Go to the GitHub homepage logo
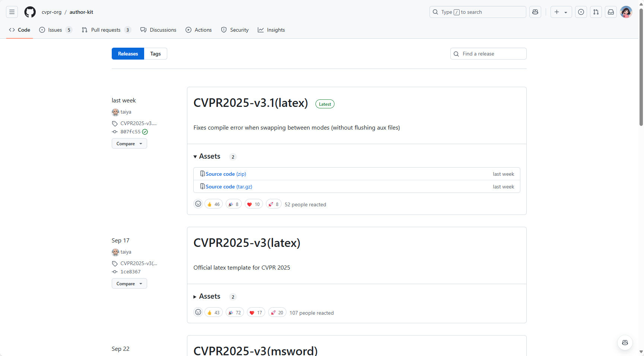Image resolution: width=644 pixels, height=356 pixels. pyautogui.click(x=30, y=12)
